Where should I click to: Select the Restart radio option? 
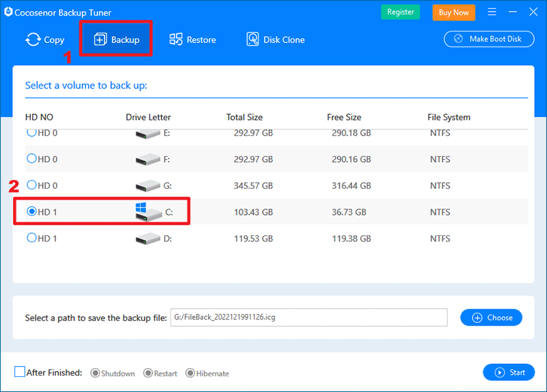pyautogui.click(x=148, y=373)
